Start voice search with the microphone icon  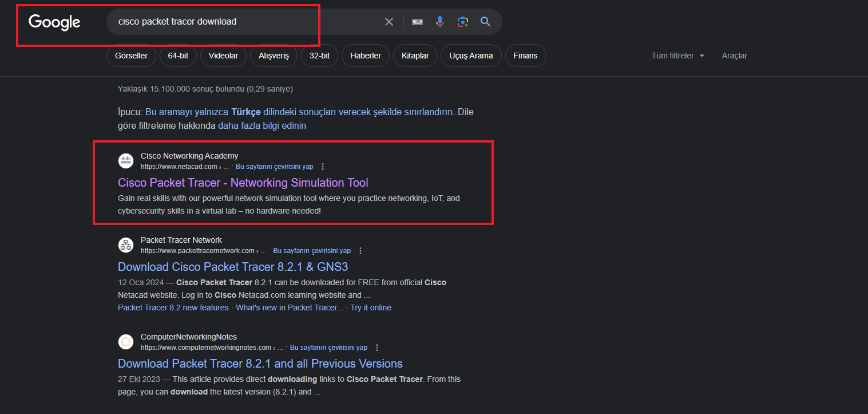tap(439, 22)
